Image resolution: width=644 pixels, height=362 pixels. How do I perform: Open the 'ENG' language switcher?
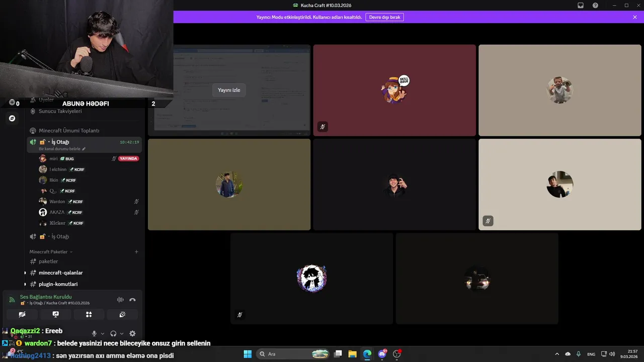(591, 354)
